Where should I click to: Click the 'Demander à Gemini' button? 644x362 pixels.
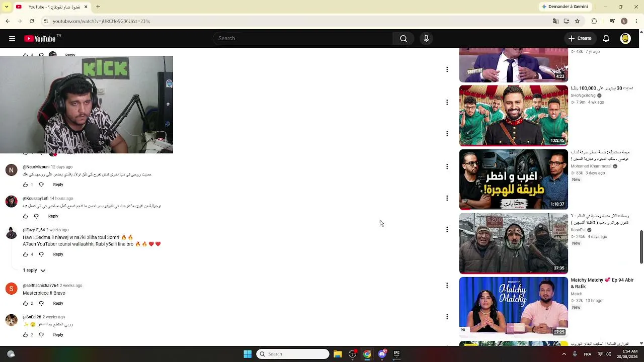click(x=564, y=7)
